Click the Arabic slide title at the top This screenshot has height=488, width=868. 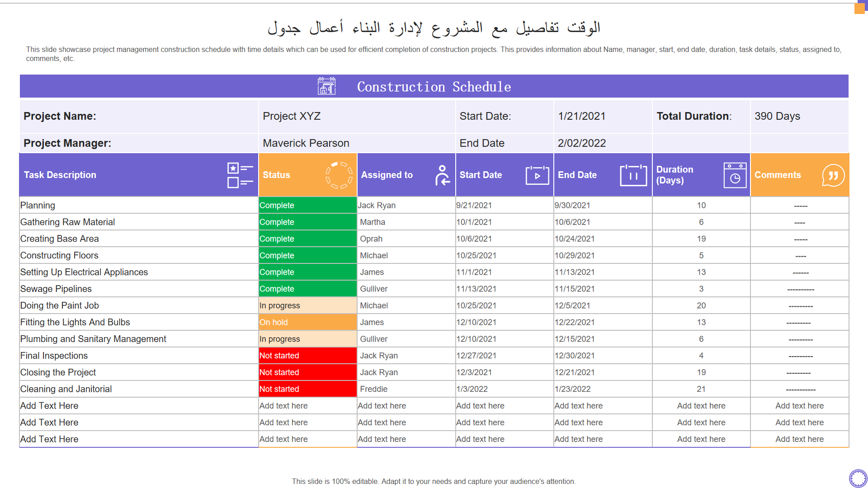point(434,28)
